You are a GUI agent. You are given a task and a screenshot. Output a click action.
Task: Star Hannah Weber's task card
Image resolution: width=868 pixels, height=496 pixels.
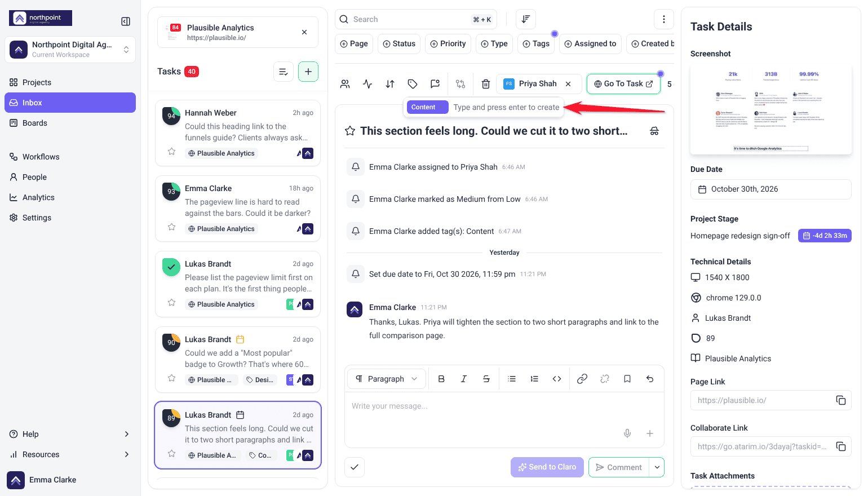tap(172, 152)
